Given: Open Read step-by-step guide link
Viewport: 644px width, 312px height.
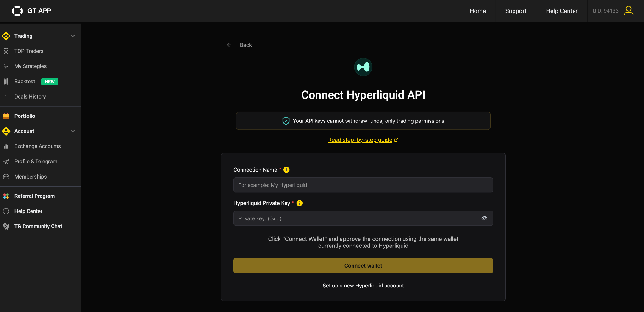Looking at the screenshot, I should 360,140.
